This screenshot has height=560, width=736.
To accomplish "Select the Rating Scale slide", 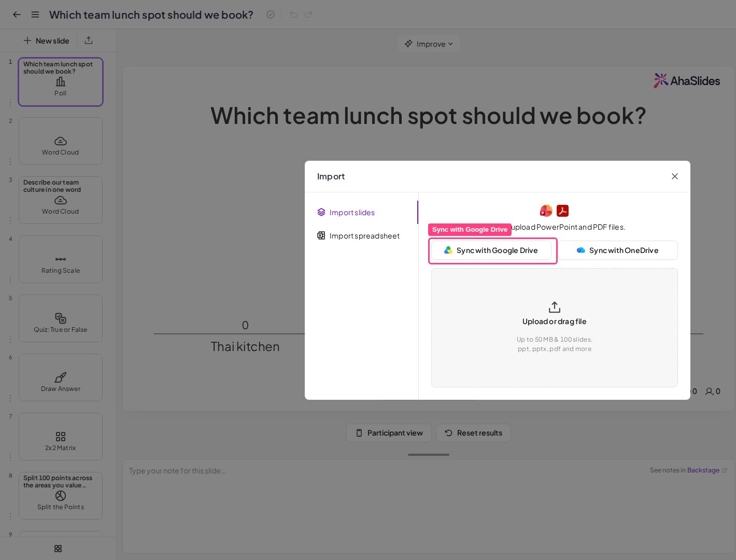I will click(61, 259).
